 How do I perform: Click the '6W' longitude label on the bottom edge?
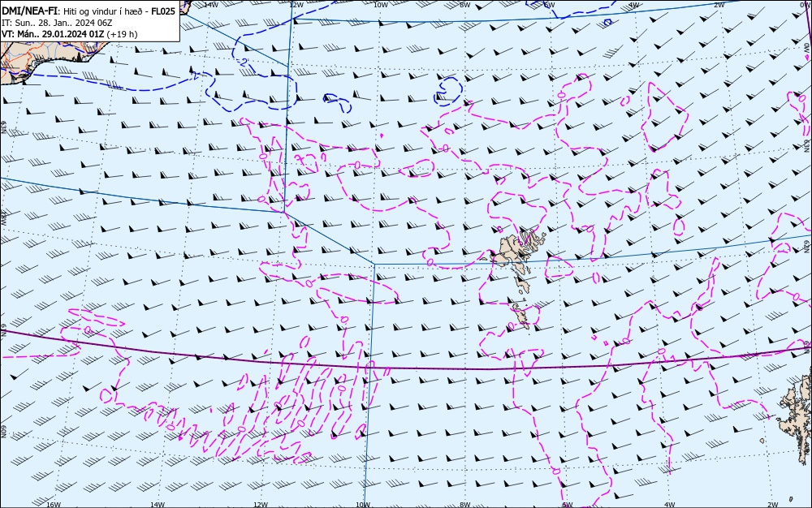point(568,505)
